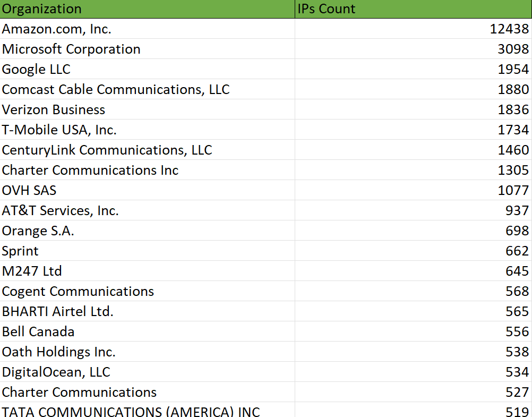The image size is (532, 417).
Task: Select the Microsoft Corporation cell
Action: (x=71, y=49)
